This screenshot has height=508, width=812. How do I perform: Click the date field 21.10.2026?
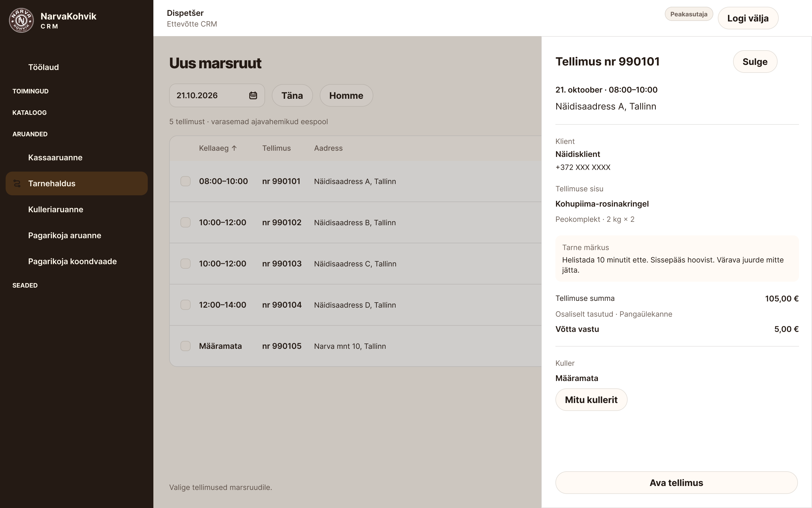point(217,95)
